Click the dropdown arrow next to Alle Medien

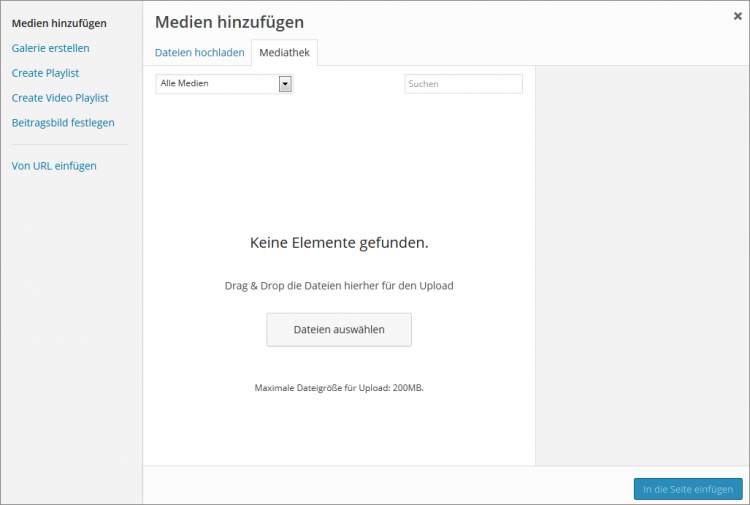tap(285, 84)
